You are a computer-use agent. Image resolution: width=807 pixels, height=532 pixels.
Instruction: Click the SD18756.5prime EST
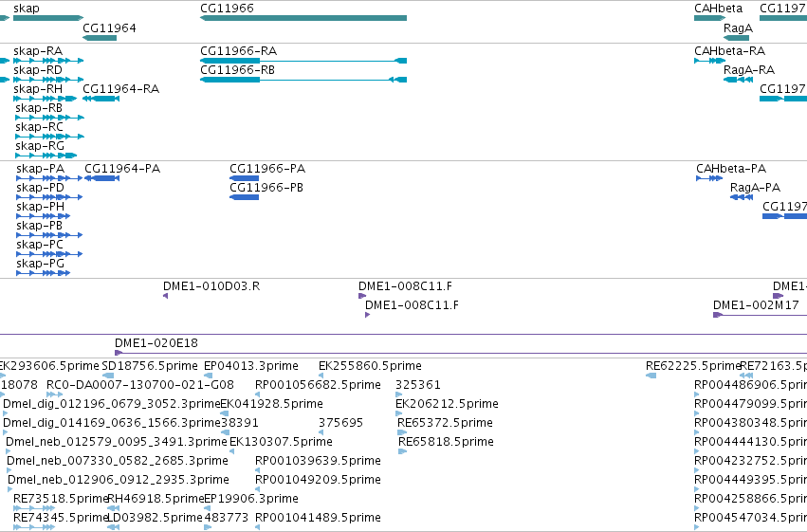108,376
